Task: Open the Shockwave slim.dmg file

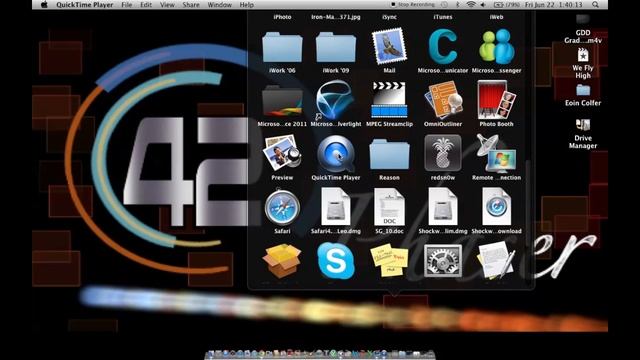Action: click(x=443, y=207)
